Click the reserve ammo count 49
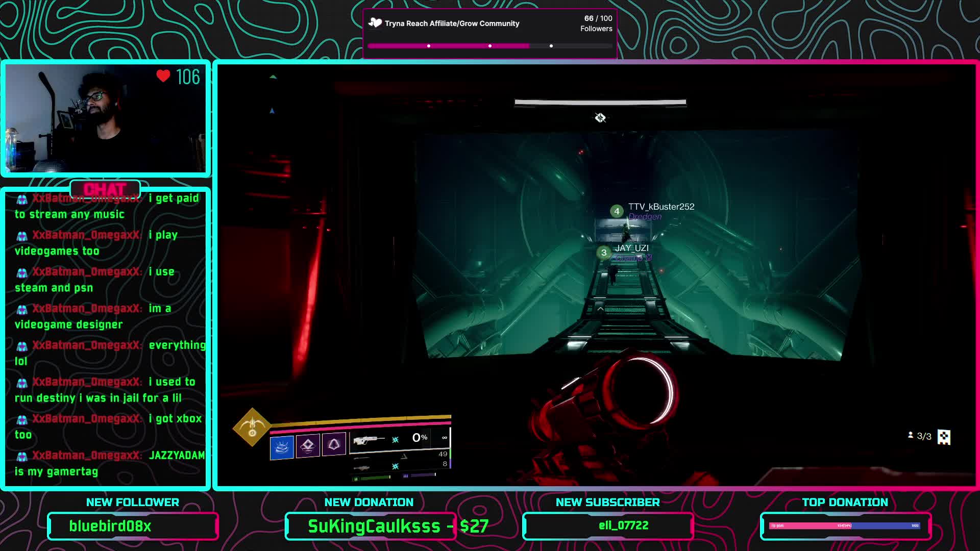The width and height of the screenshot is (980, 551). (443, 454)
